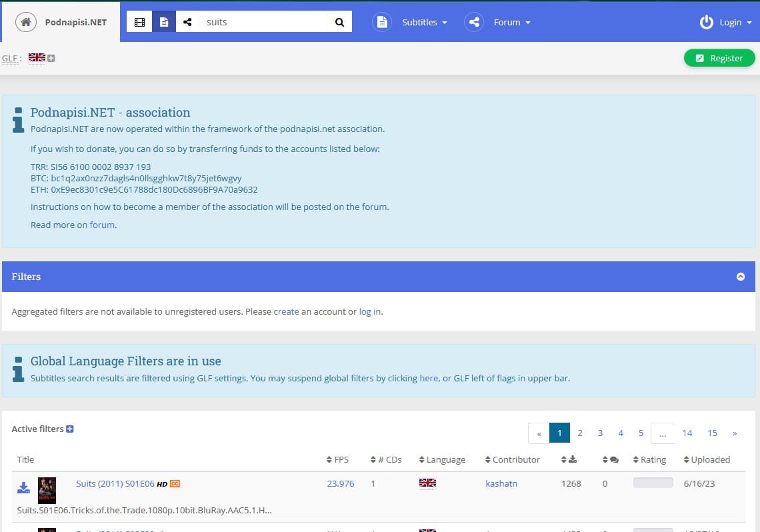Click the log in link in Filters
Image resolution: width=760 pixels, height=532 pixels.
tap(370, 311)
